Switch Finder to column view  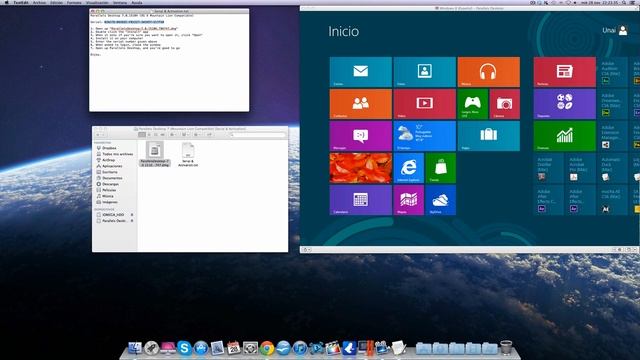(156, 134)
